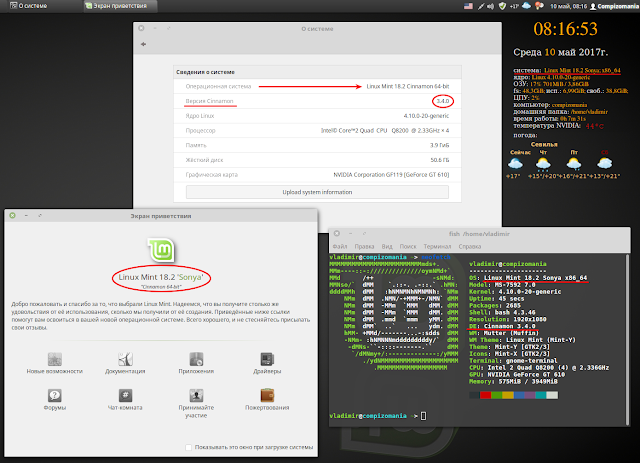
Task: Open terminal 'Поиск' menu
Action: pyautogui.click(x=408, y=247)
